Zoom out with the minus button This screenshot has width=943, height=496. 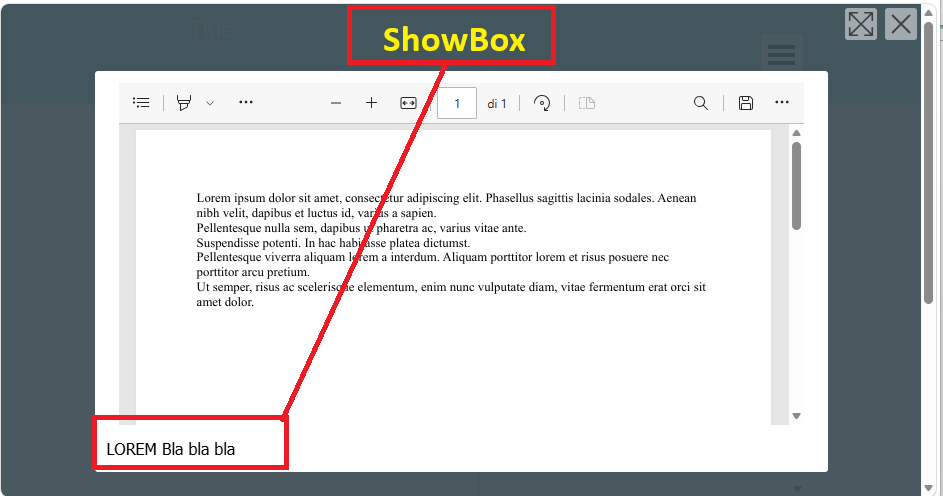click(336, 103)
